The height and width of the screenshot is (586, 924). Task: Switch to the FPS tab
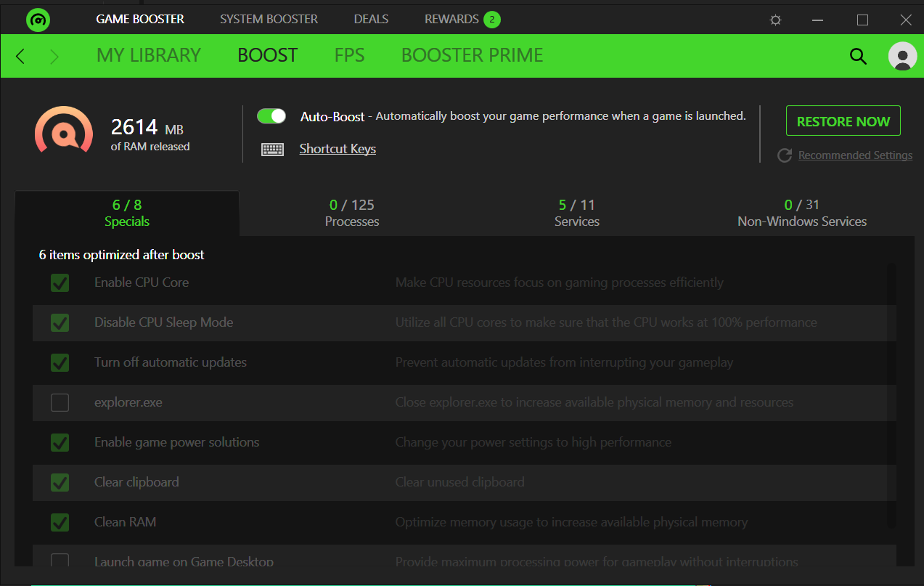pos(349,55)
